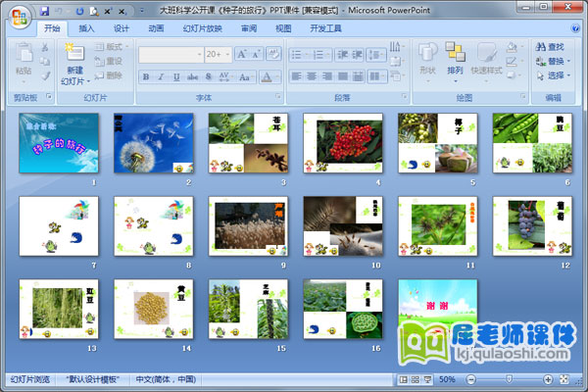Click the Redo icon in Quick Access toolbar
Screen dimensions: 588x392
click(x=80, y=11)
